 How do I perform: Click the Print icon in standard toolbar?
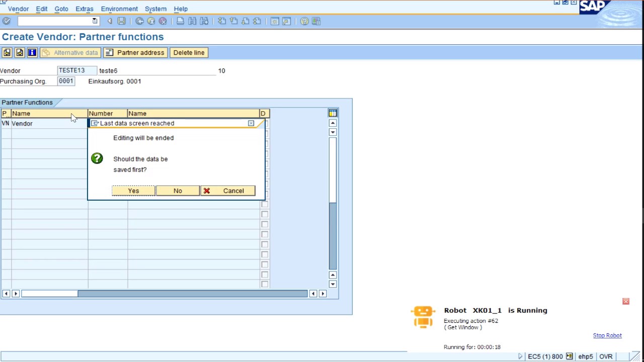[180, 21]
